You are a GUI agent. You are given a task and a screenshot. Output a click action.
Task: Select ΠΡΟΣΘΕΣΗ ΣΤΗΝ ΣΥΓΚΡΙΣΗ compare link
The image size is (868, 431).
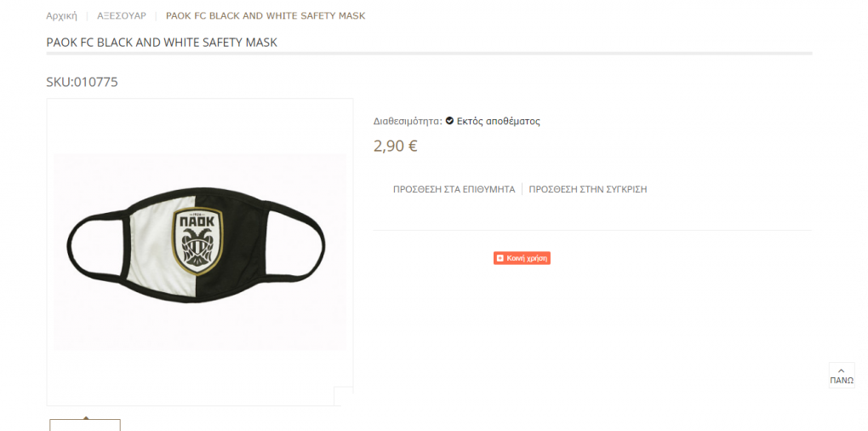[588, 189]
